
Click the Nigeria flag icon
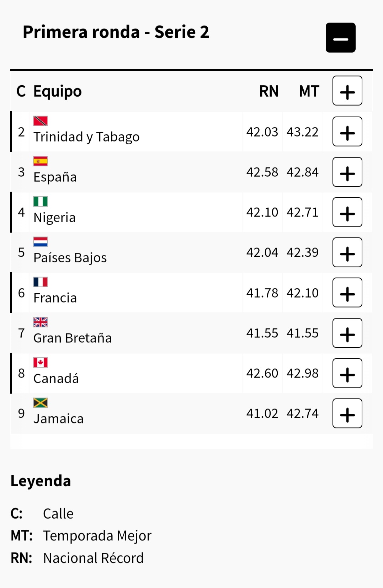[x=41, y=202]
